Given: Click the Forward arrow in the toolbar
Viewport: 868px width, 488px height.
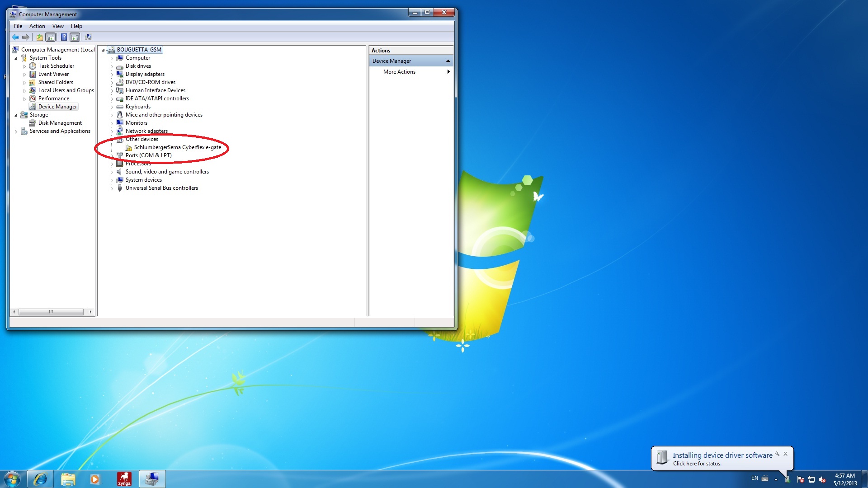Looking at the screenshot, I should pyautogui.click(x=26, y=37).
